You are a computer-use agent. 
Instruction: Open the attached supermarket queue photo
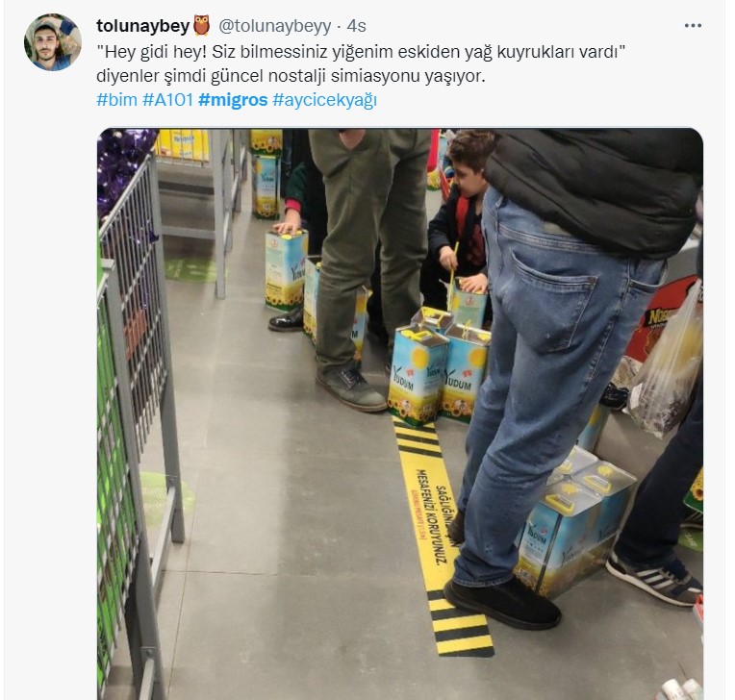400,414
